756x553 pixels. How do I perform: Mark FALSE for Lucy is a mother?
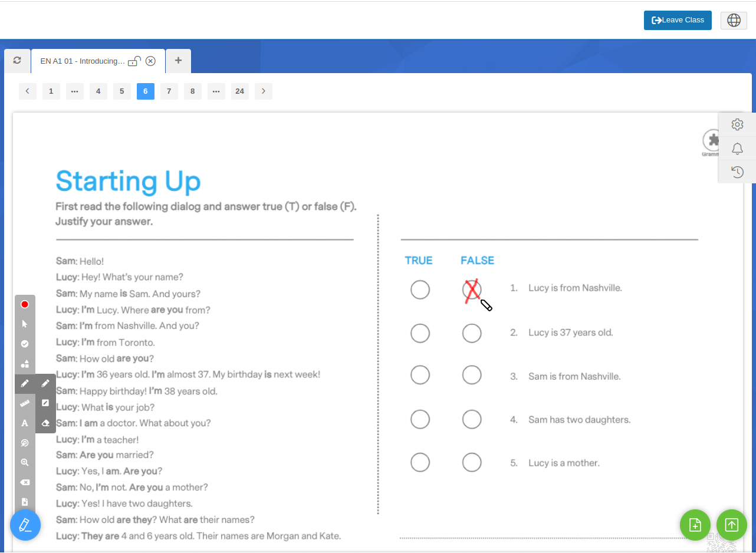tap(472, 462)
